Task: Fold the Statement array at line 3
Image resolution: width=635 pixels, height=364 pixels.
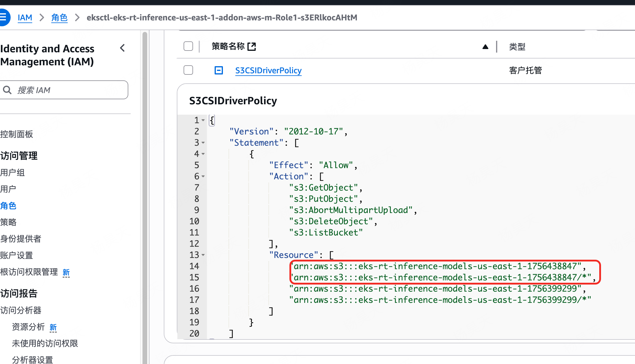Action: 203,143
